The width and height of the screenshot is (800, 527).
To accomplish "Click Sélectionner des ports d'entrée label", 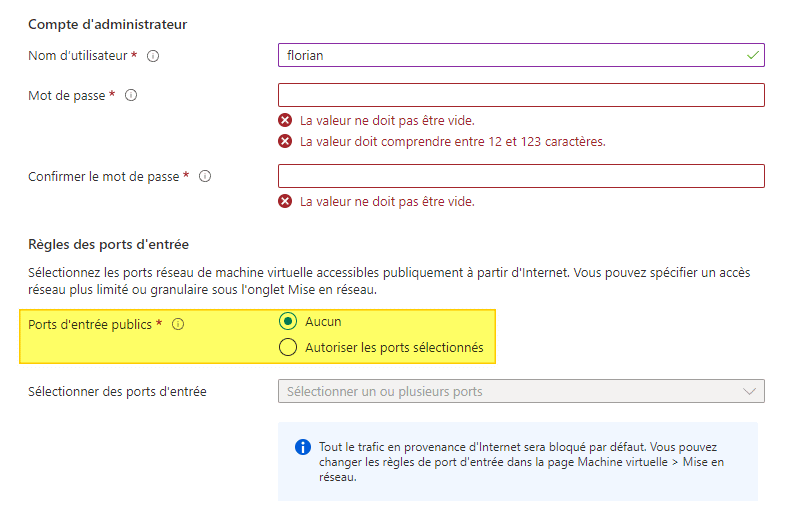I will 117,391.
